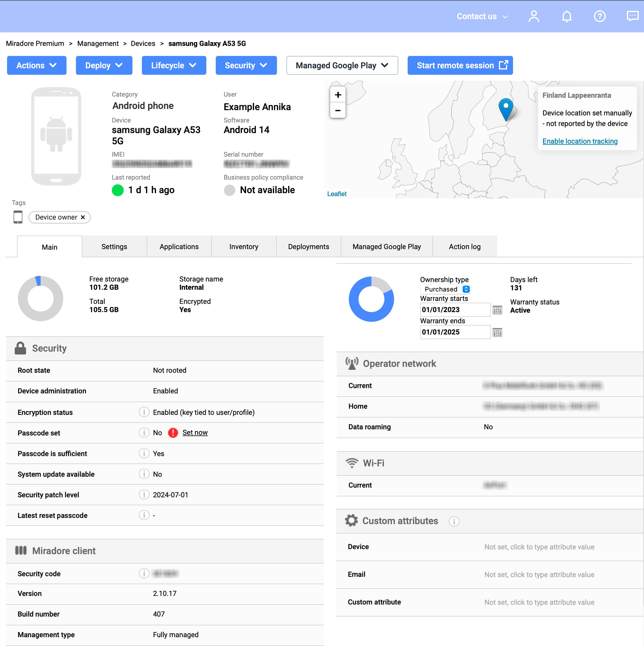
Task: Open the user profile icon
Action: (x=533, y=16)
